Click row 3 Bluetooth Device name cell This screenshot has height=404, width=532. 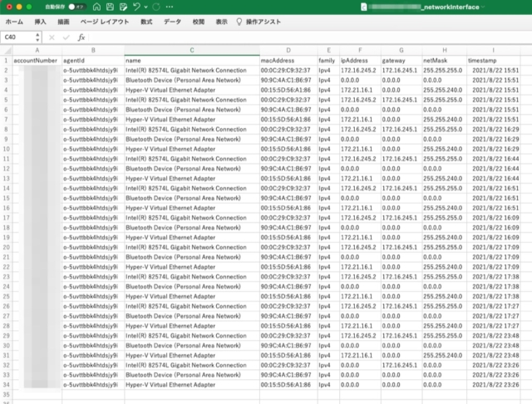click(192, 80)
